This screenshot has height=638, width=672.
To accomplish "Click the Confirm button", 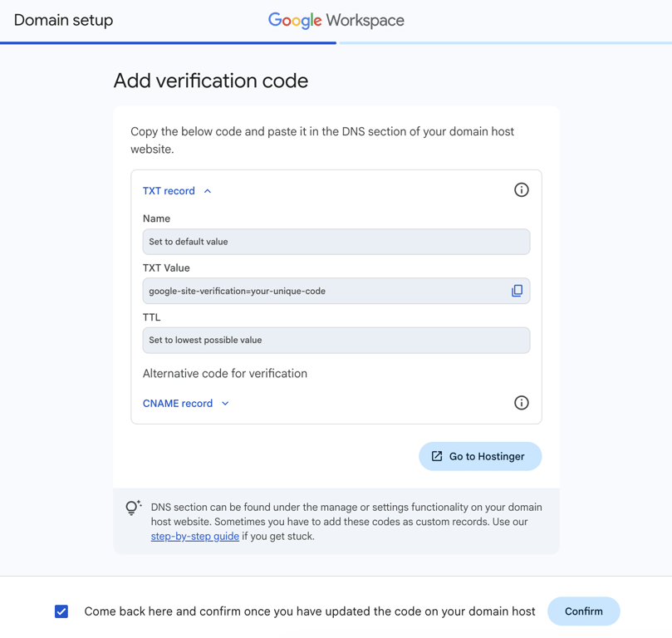I will point(583,611).
